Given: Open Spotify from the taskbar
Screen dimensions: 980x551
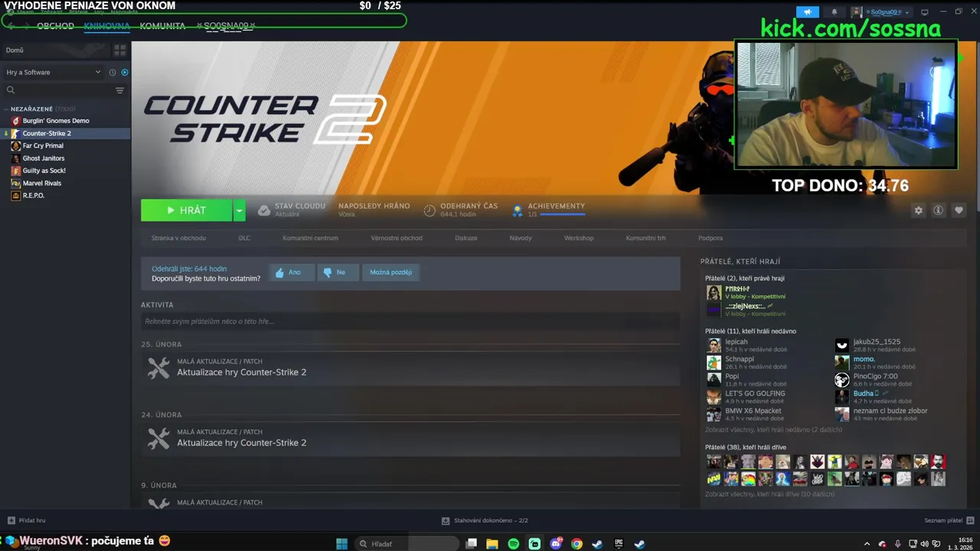Looking at the screenshot, I should point(514,544).
